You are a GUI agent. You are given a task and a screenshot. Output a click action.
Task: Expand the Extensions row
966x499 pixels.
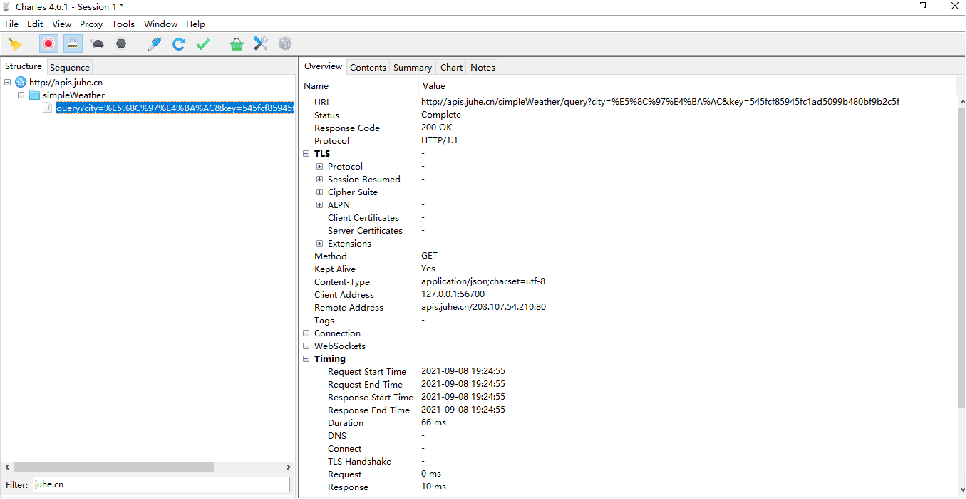pos(319,243)
